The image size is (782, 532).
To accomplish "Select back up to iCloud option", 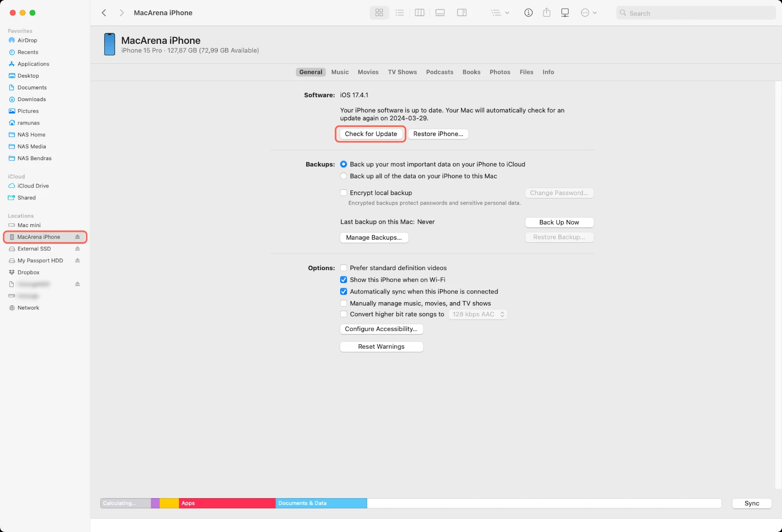I will coord(344,164).
